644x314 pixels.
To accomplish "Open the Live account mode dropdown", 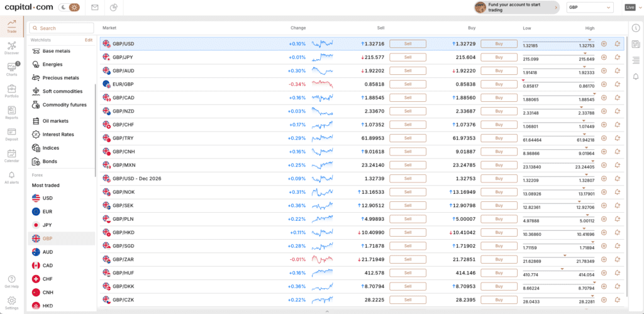I will [x=633, y=8].
